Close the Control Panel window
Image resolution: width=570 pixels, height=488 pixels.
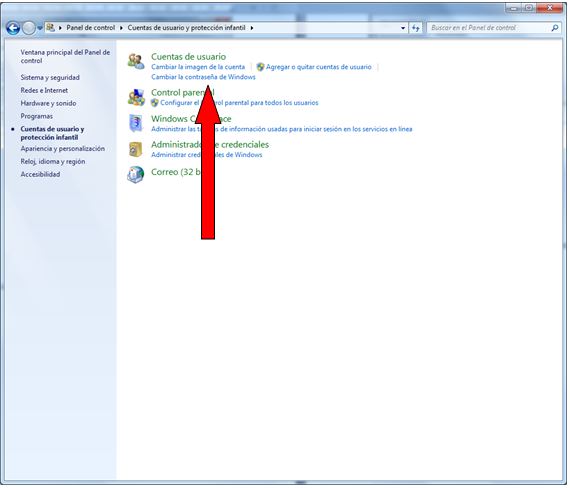pos(549,7)
